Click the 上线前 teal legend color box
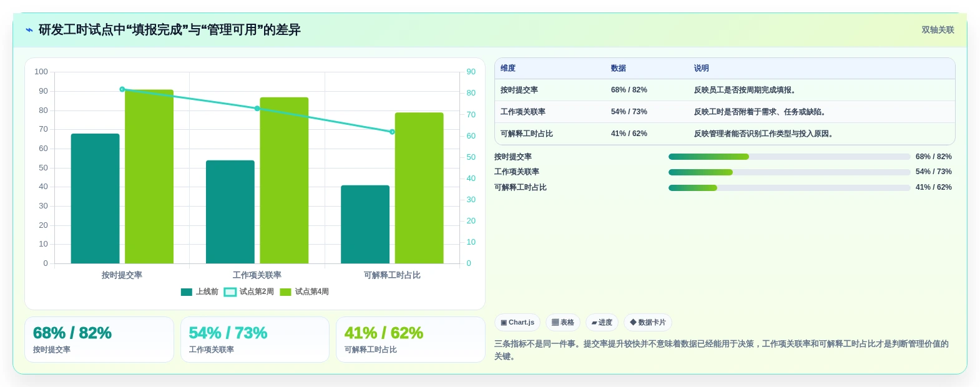This screenshot has width=980, height=387. (x=186, y=292)
